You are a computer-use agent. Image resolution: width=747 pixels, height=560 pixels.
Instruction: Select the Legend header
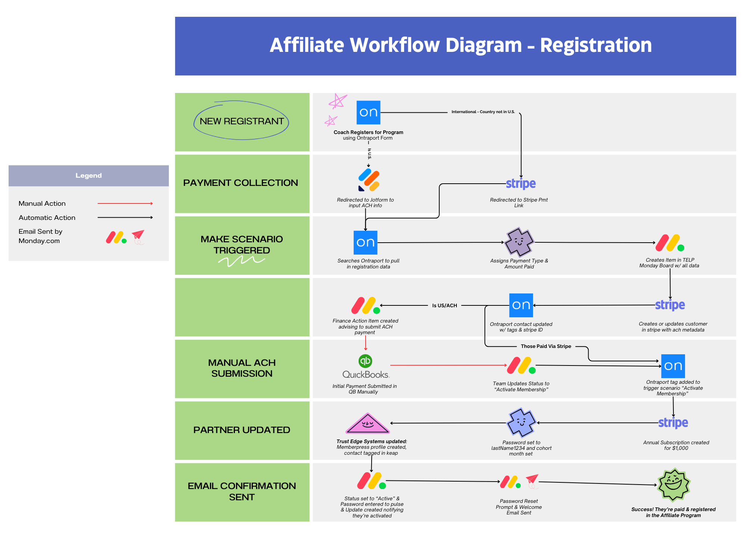(89, 175)
